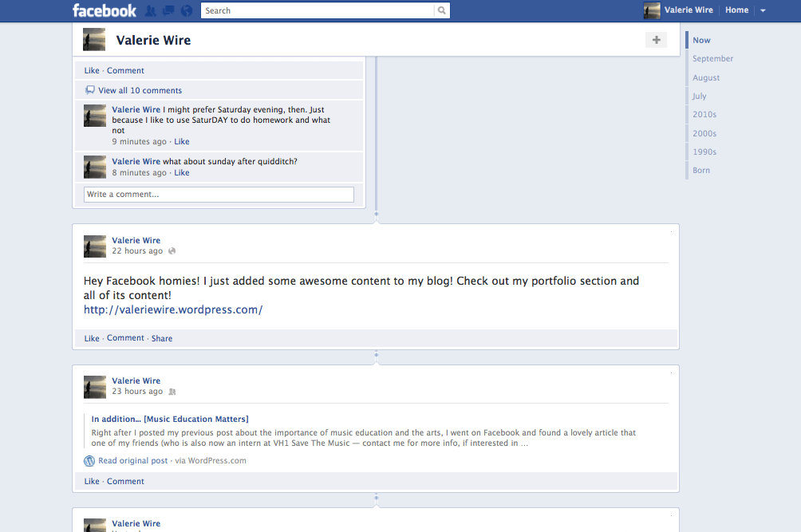Click the search magnifier button

(442, 10)
